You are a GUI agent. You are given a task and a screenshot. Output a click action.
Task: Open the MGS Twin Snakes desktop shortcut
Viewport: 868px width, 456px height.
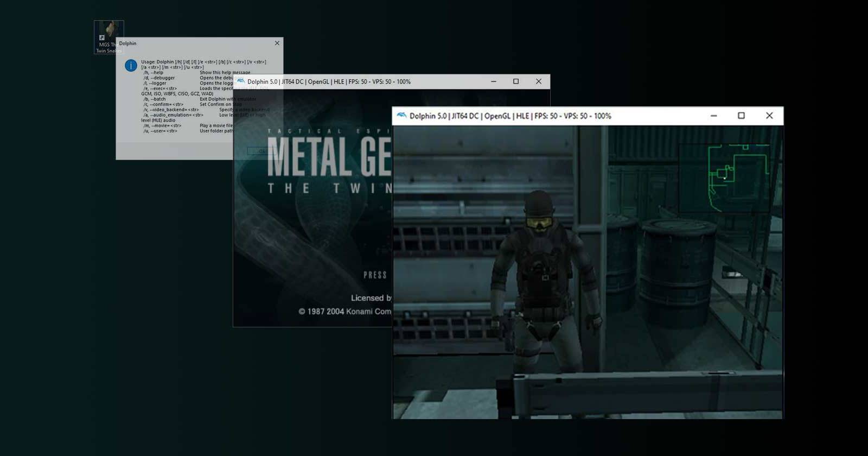point(108,37)
